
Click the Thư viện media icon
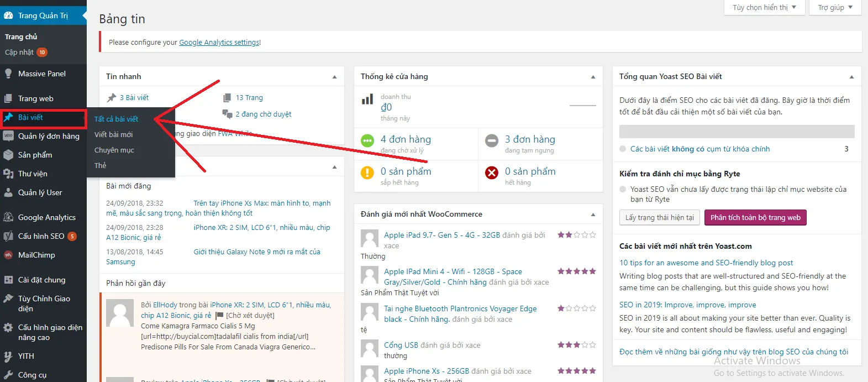click(x=8, y=174)
